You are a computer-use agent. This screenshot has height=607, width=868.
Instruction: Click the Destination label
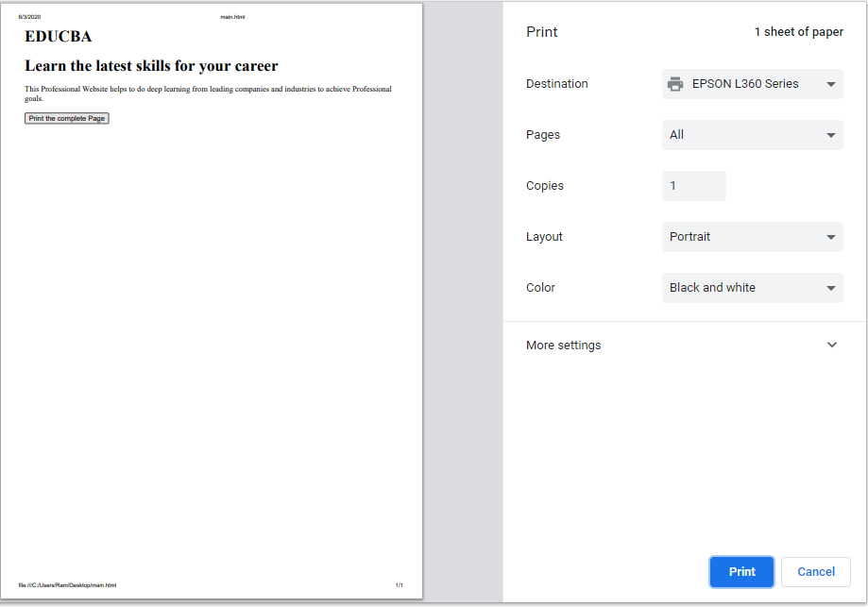(557, 84)
